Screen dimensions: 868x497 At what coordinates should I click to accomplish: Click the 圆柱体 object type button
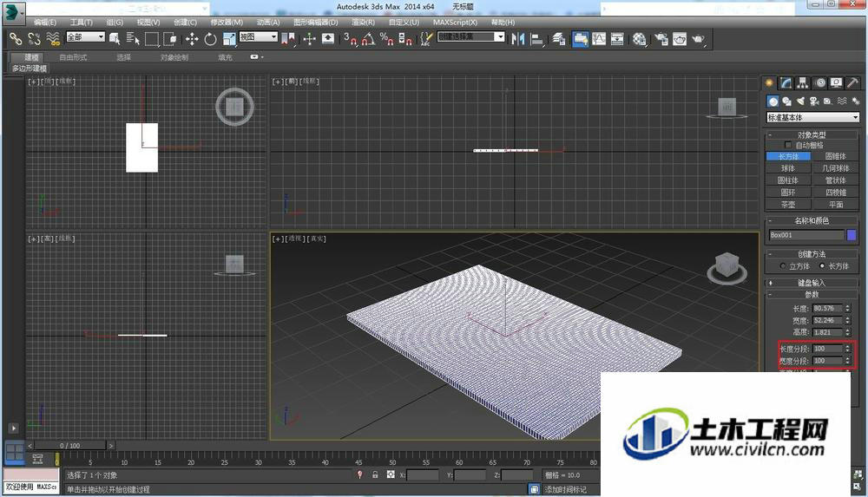(788, 180)
